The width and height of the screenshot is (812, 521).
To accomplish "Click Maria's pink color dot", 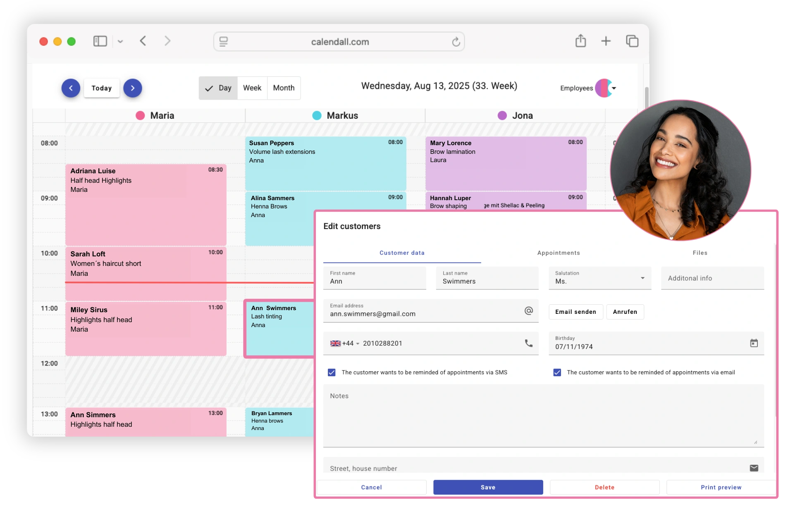I will tap(140, 115).
